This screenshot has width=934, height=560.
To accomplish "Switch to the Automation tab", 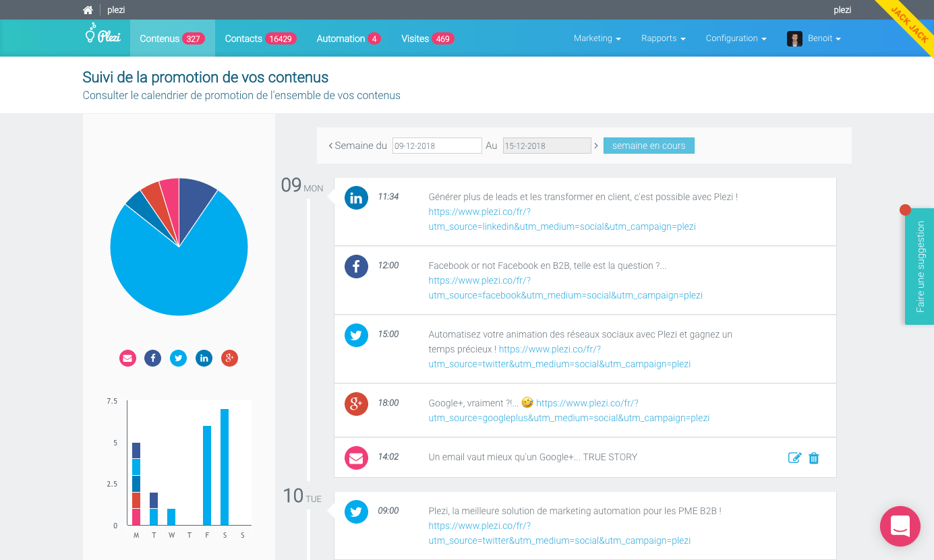I will tap(349, 38).
